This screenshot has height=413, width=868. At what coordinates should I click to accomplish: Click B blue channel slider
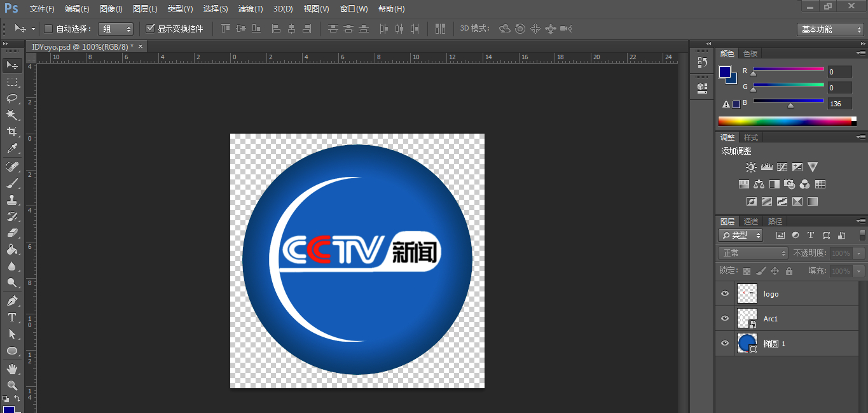[x=789, y=101]
